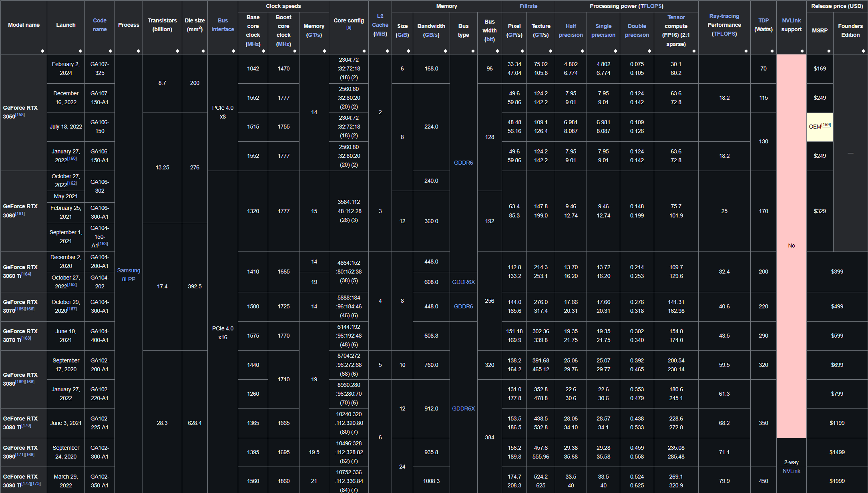Follow the L2 Cache header link
This screenshot has height=493, width=868.
click(380, 20)
